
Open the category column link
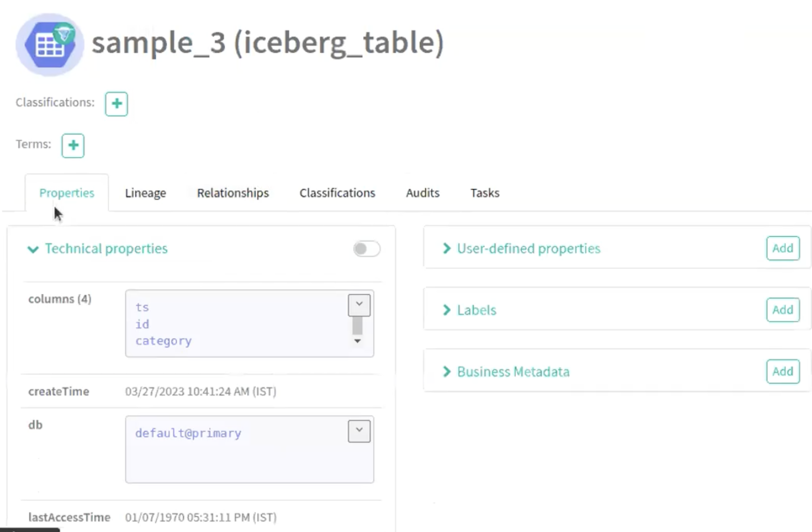coord(164,341)
